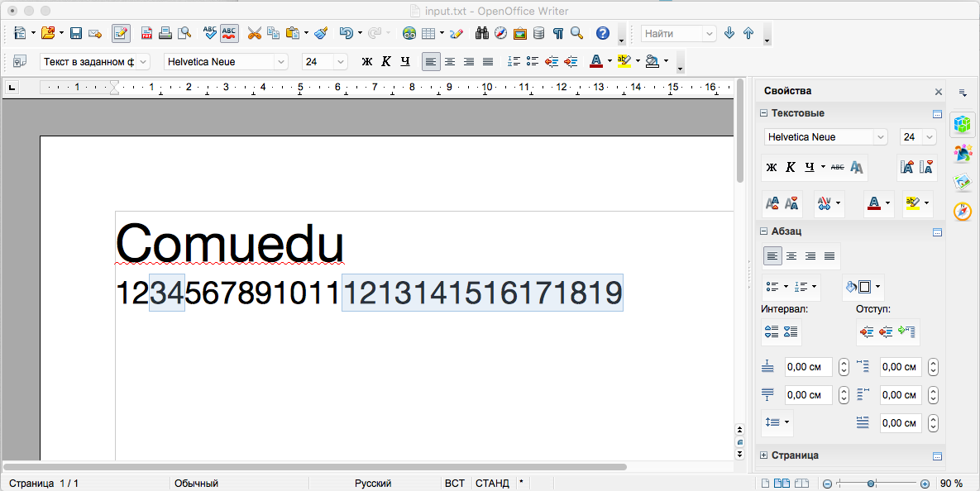Open page preview icon

(184, 33)
